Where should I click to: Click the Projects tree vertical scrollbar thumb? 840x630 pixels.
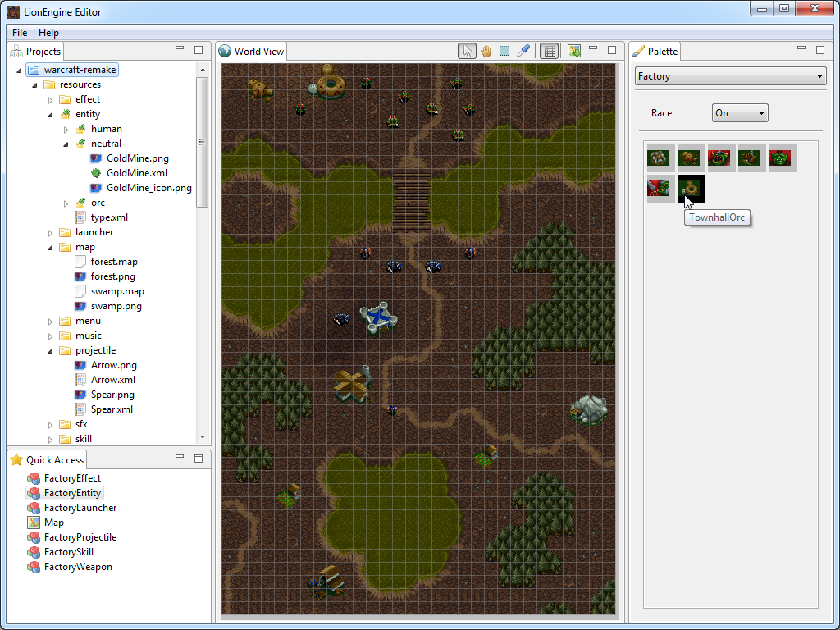202,142
